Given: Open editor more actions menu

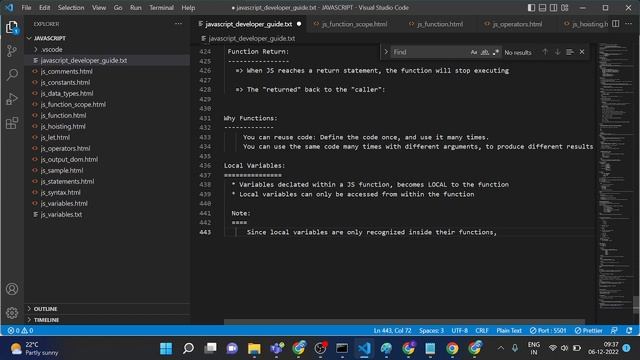Looking at the screenshot, I should tap(629, 24).
